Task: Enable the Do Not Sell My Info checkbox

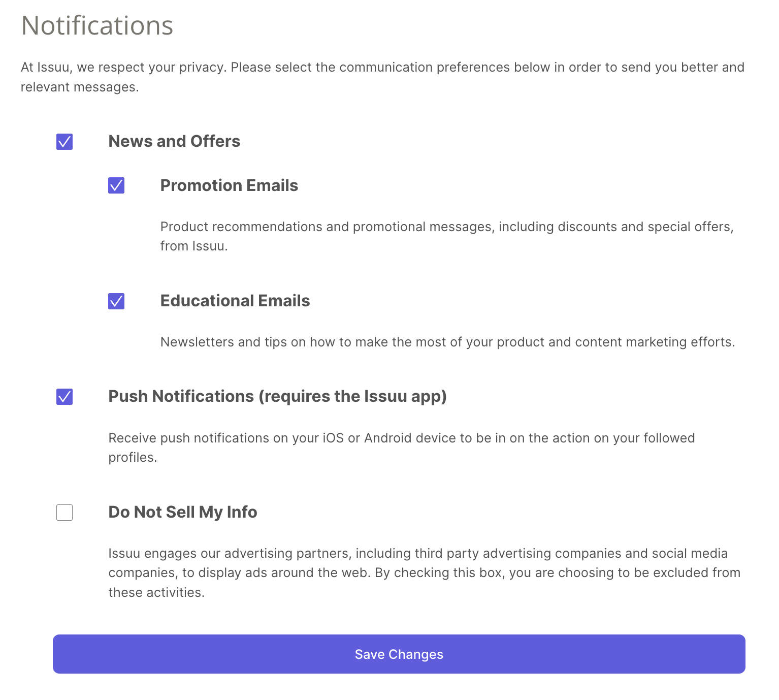Action: (64, 513)
